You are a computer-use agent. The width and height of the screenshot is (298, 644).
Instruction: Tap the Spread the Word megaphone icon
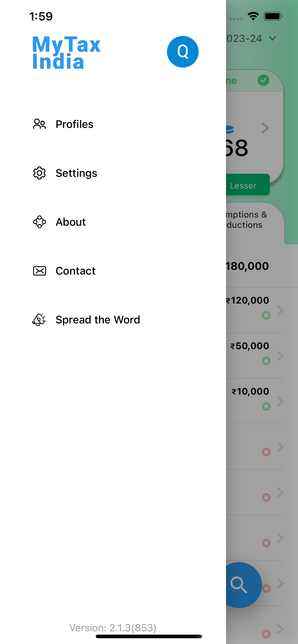coord(40,320)
